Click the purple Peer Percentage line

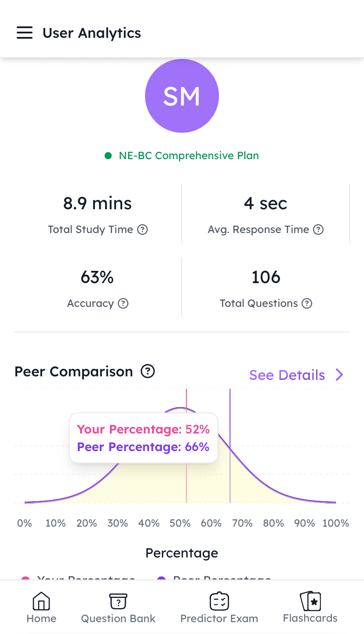[230, 484]
